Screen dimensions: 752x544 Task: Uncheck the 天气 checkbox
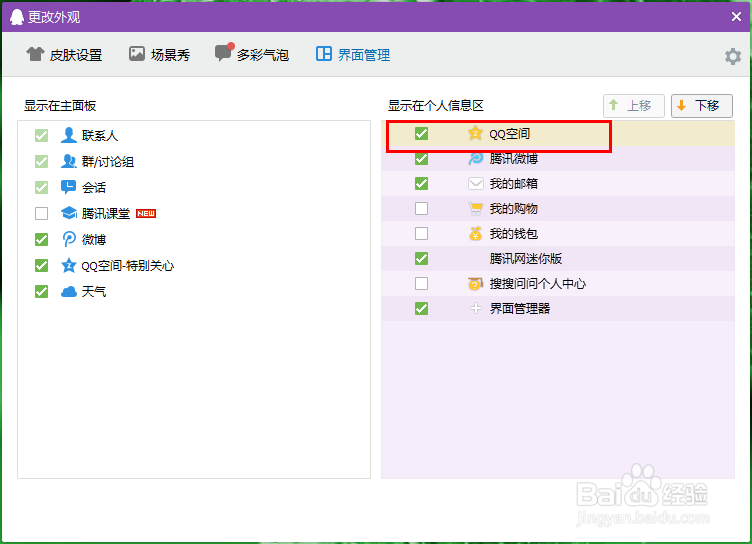pyautogui.click(x=42, y=291)
